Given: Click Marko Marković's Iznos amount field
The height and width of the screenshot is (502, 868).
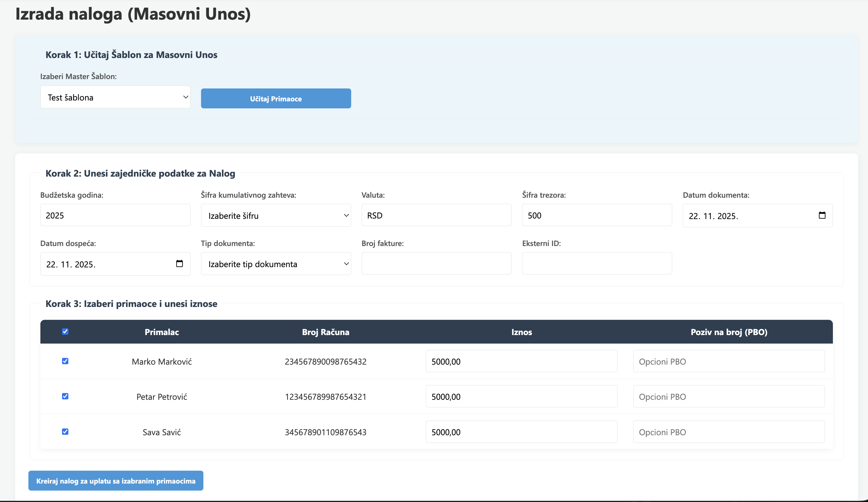Looking at the screenshot, I should (x=521, y=361).
